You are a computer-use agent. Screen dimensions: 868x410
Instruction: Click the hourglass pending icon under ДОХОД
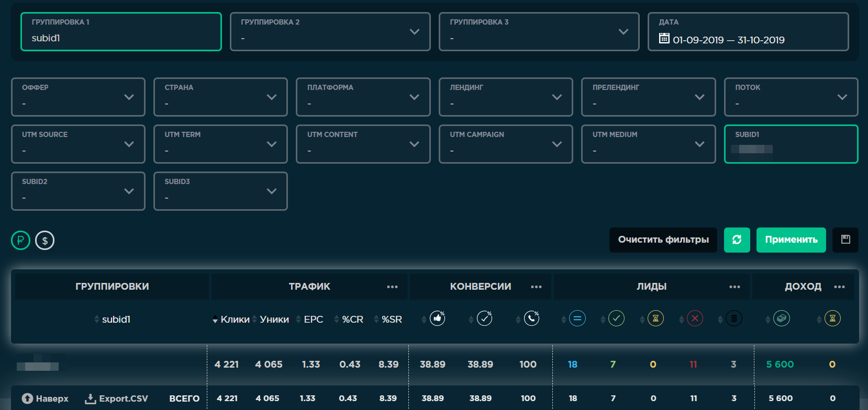coord(832,318)
